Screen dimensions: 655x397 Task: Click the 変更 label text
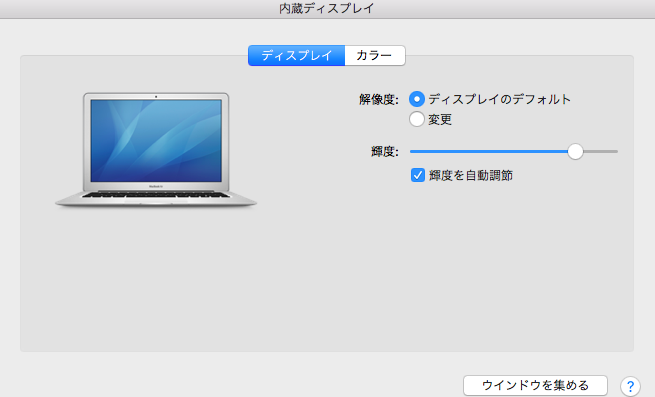tap(440, 120)
